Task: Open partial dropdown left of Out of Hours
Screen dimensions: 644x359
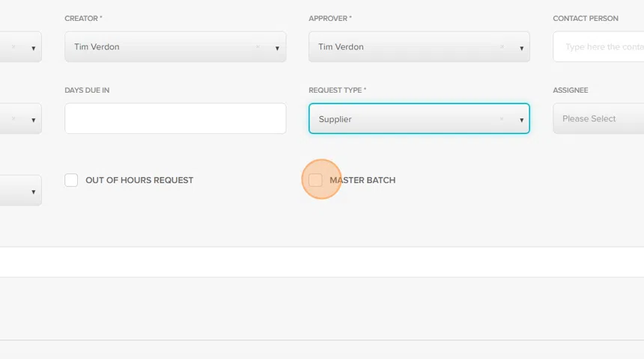Action: [x=20, y=191]
